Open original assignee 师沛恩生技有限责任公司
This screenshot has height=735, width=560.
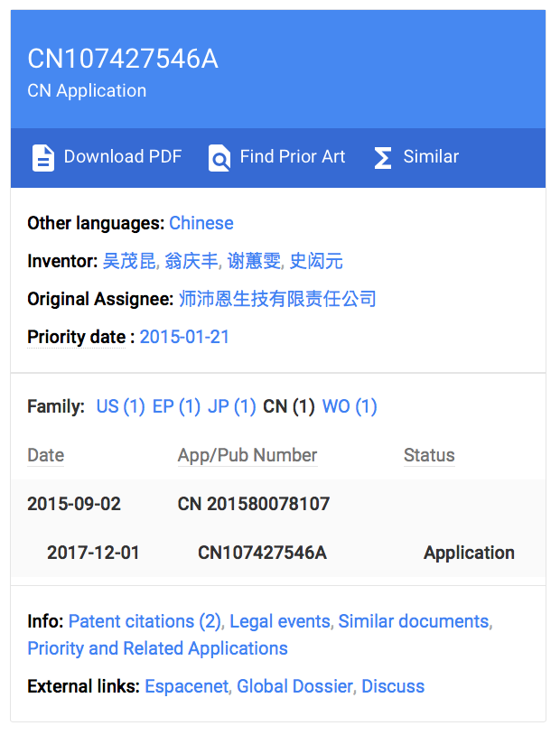point(277,299)
